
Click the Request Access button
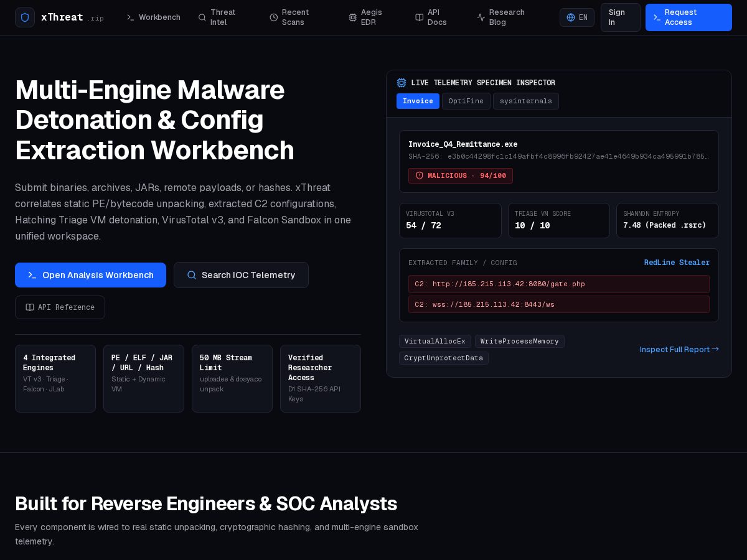(688, 17)
